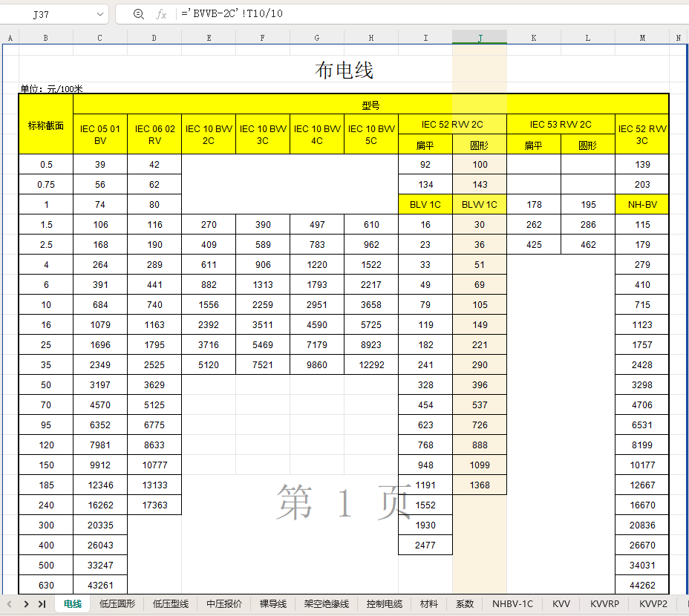Click the yellow 标称截面 header cell
Image resolution: width=689 pixels, height=616 pixels.
(x=46, y=125)
